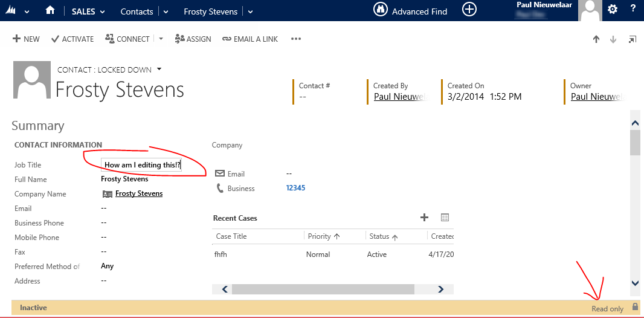Viewport: 644px width, 318px height.
Task: Click the lock icon in status bar
Action: 635,307
